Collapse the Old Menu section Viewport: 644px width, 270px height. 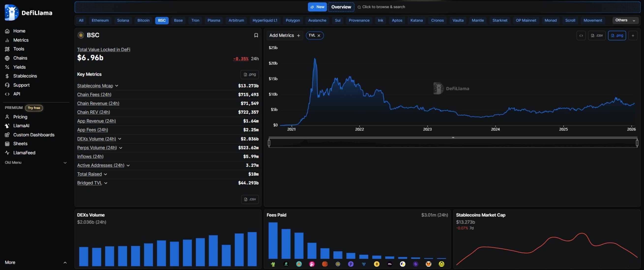[65, 162]
